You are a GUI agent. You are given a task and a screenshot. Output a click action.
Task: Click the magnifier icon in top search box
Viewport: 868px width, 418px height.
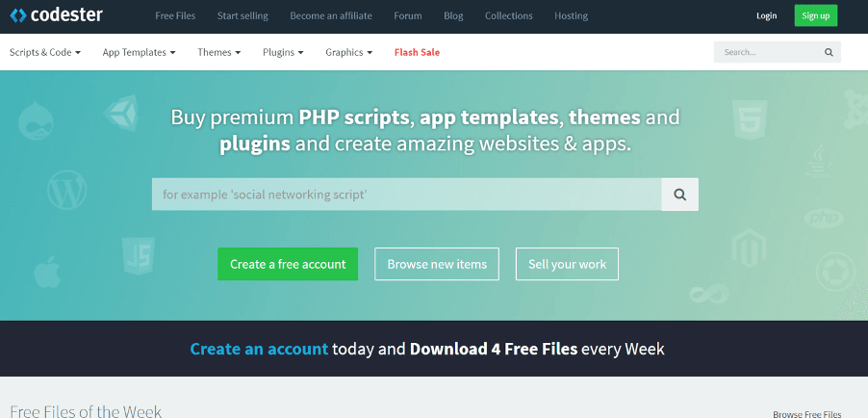click(829, 52)
